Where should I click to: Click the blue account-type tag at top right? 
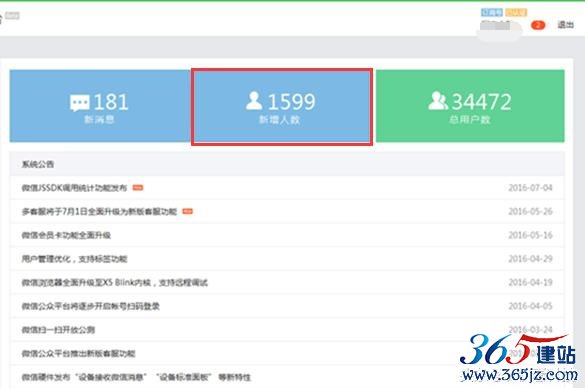point(492,13)
